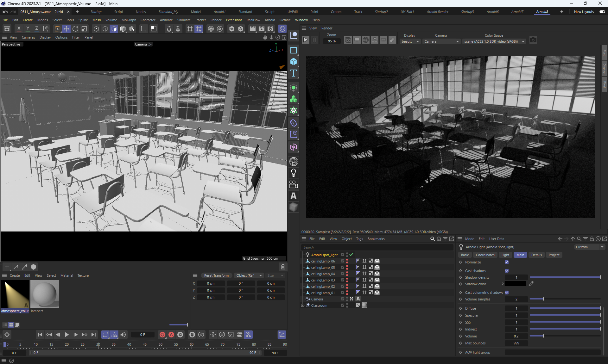Select the atmosphere_volume material thumbnail

pos(15,294)
